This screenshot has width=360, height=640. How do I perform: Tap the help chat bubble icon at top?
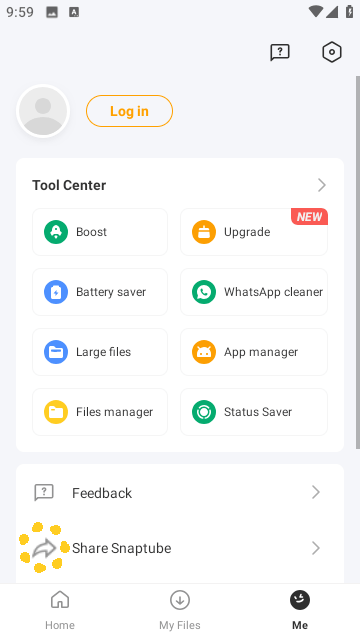(x=280, y=52)
